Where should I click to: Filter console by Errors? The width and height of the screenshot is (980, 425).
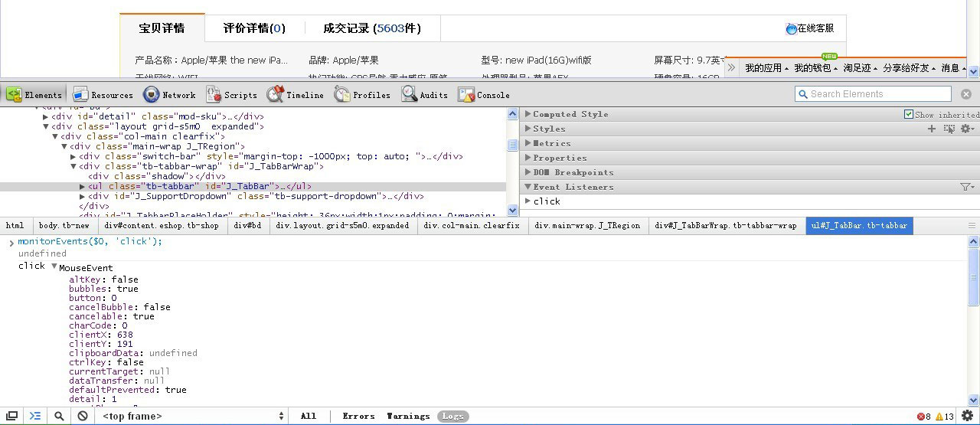click(x=358, y=416)
